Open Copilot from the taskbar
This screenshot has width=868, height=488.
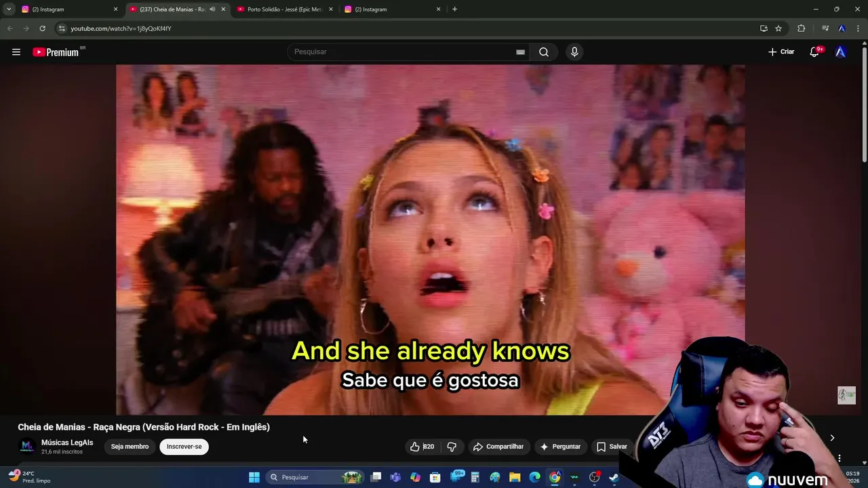point(415,477)
